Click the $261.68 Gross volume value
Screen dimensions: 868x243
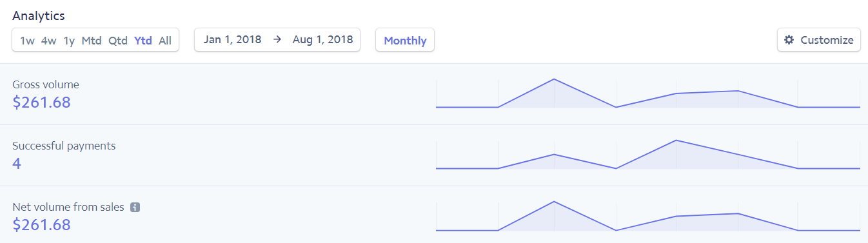[41, 102]
